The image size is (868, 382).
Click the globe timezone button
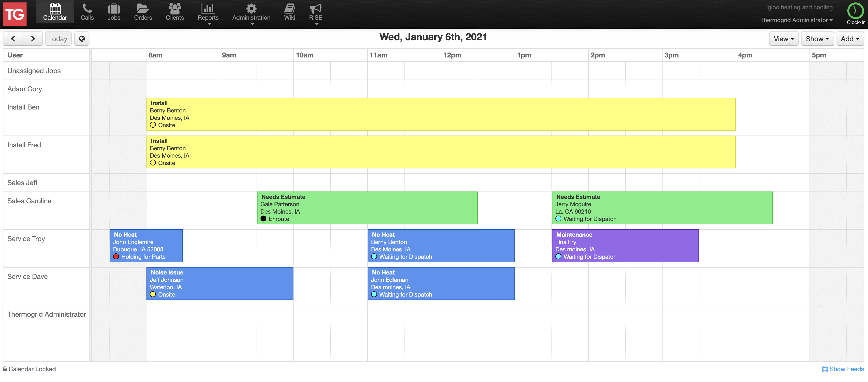click(82, 39)
